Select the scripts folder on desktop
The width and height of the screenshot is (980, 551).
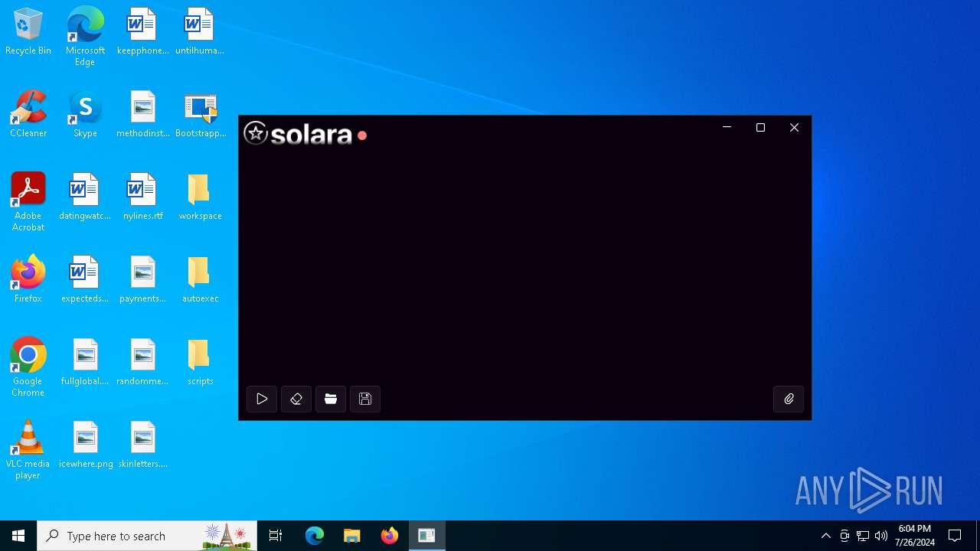[x=200, y=363]
